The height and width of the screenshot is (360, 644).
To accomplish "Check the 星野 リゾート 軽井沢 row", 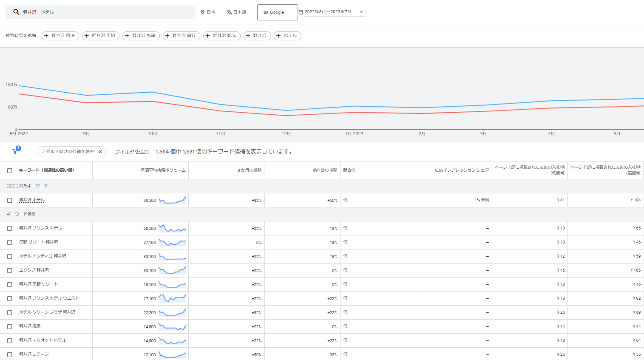I will [x=9, y=242].
